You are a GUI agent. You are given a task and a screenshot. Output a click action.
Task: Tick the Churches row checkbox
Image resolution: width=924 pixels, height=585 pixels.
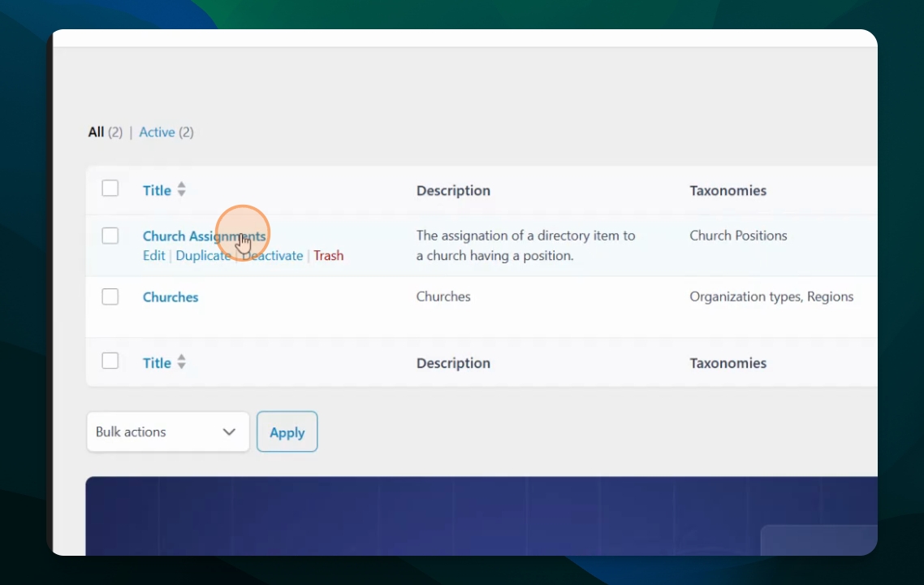click(110, 296)
